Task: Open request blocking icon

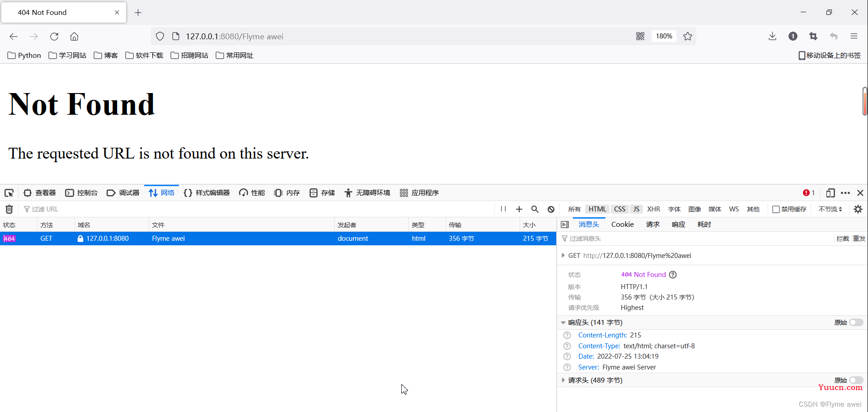Action: (x=551, y=209)
